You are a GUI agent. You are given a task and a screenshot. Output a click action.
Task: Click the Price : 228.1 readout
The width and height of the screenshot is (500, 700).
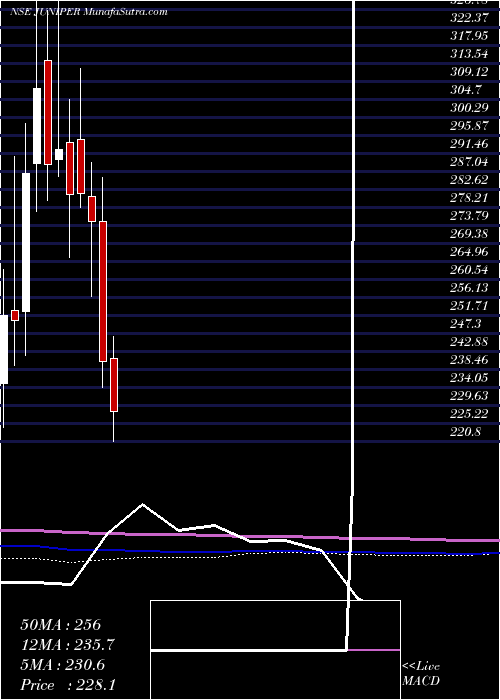pos(68,684)
